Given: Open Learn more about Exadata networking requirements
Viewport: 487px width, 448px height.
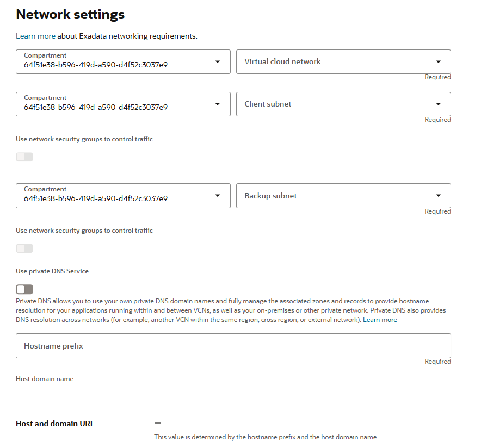Looking at the screenshot, I should [35, 36].
